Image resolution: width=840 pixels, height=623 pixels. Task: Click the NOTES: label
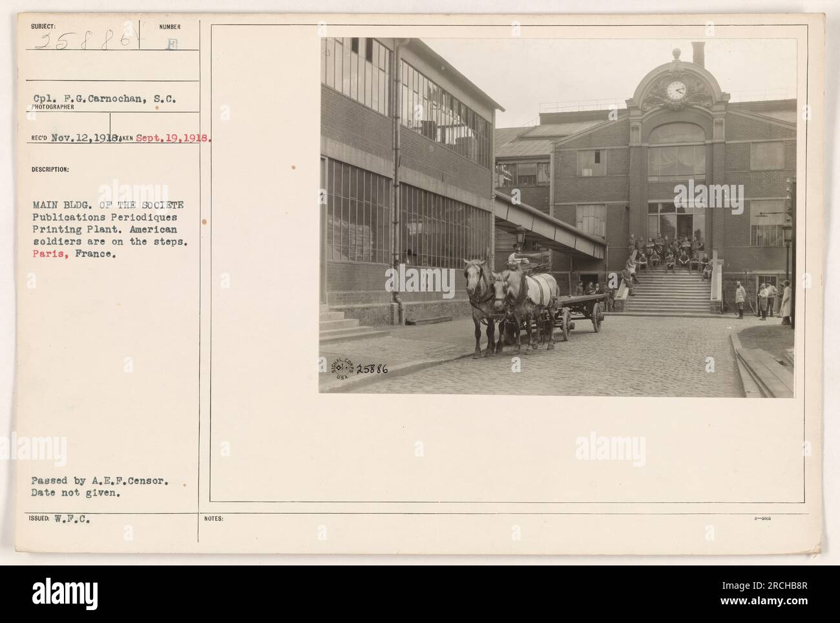(213, 518)
